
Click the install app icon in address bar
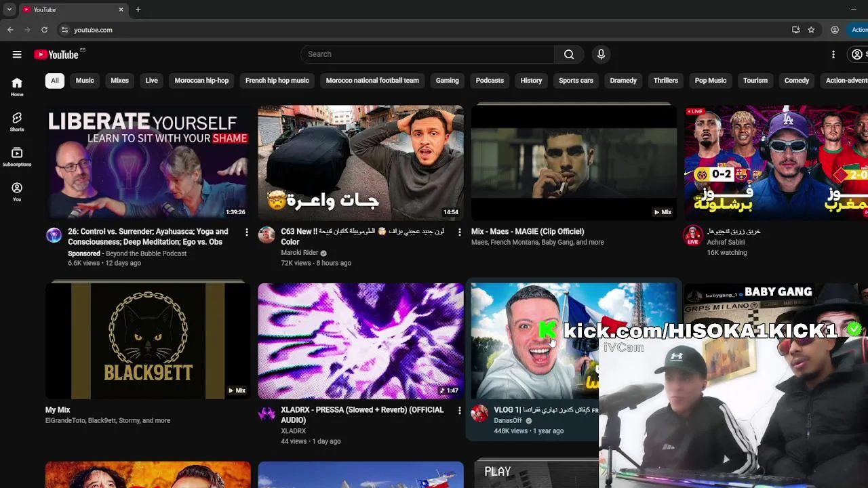796,30
